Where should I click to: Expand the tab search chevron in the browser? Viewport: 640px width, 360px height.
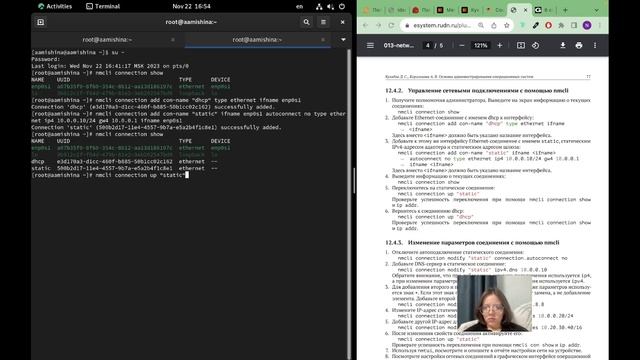pos(596,10)
